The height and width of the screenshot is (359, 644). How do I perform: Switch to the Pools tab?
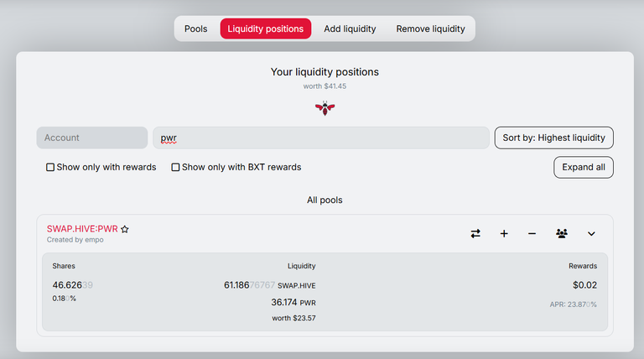(x=196, y=29)
